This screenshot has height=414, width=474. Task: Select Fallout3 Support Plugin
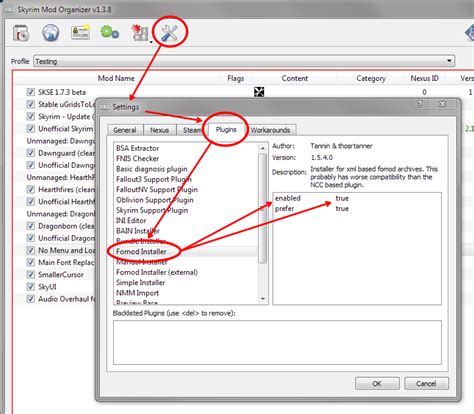tap(154, 179)
